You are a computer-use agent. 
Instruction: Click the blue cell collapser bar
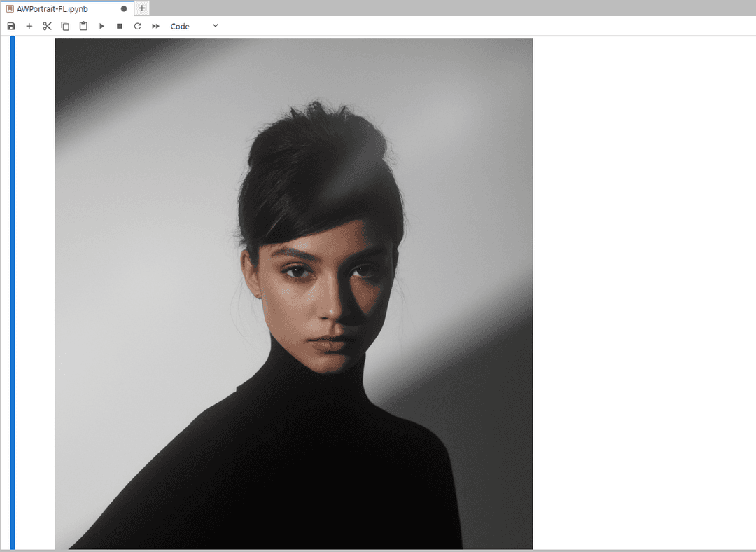(x=13, y=293)
